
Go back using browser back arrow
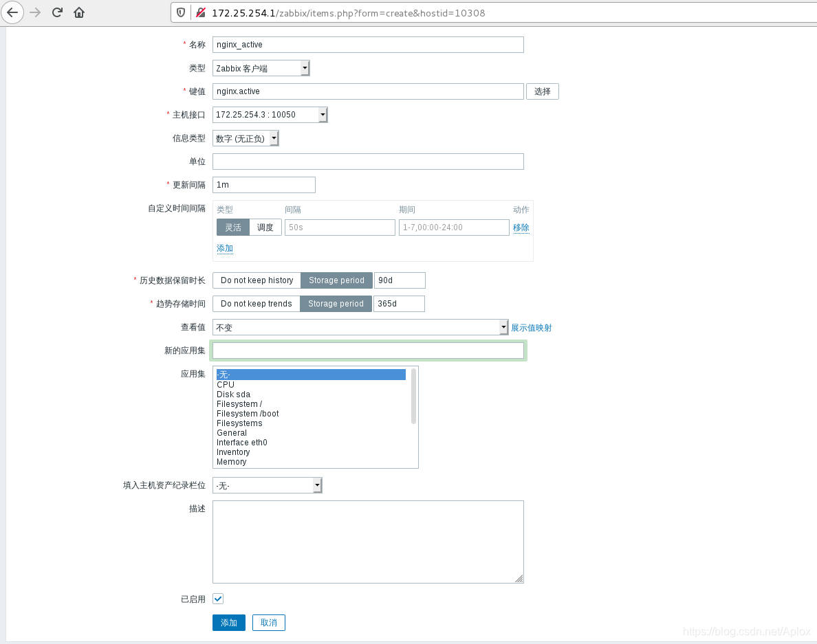(12, 12)
